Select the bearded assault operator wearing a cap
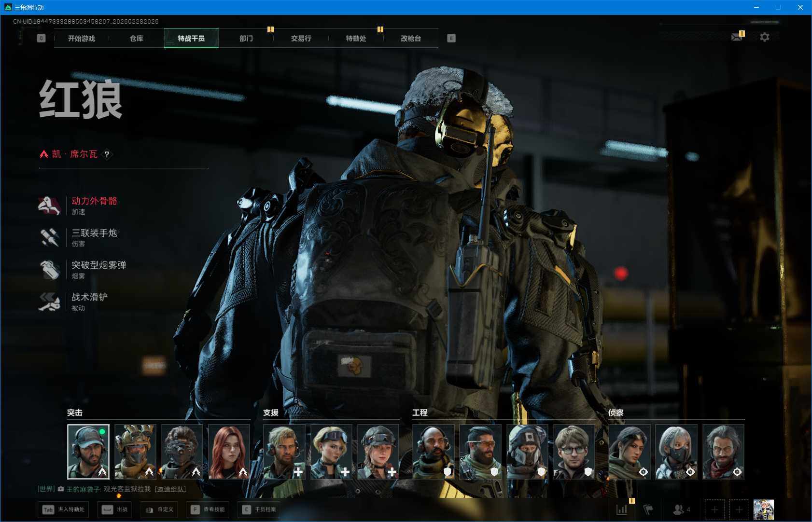 pos(88,452)
